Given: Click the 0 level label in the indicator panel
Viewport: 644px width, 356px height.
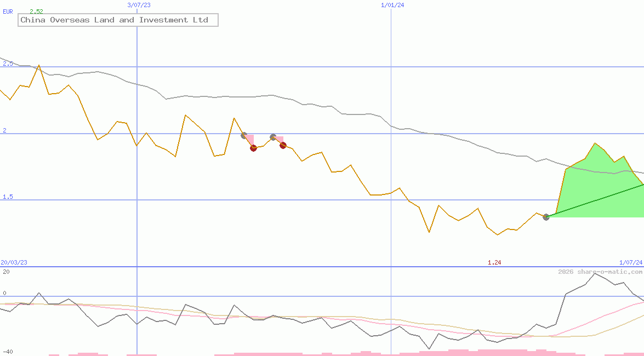Looking at the screenshot, I should 4,293.
